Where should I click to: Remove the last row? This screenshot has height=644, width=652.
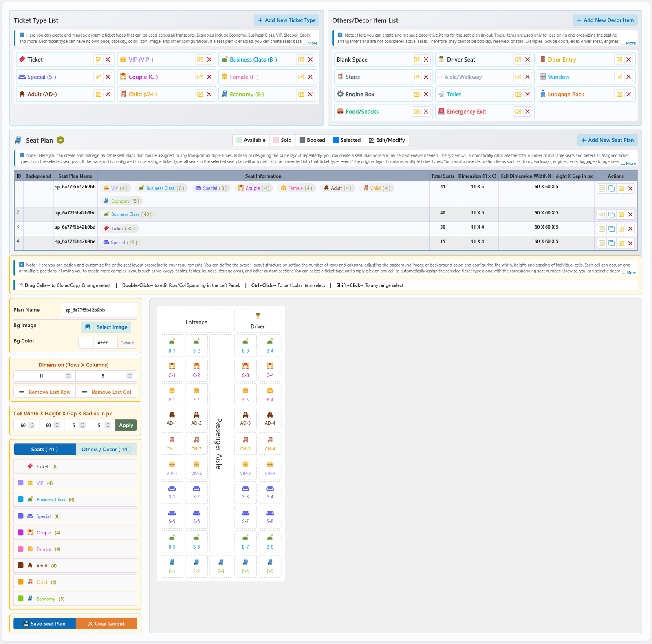[45, 392]
